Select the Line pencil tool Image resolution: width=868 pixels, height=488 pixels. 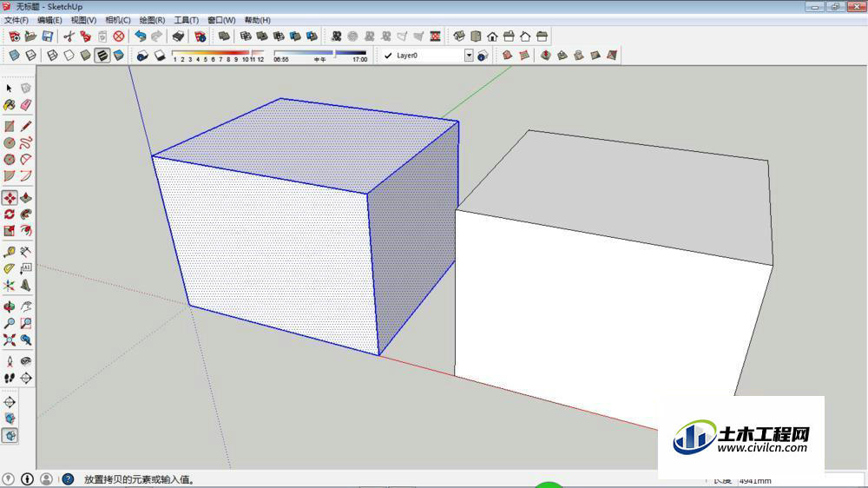(26, 127)
